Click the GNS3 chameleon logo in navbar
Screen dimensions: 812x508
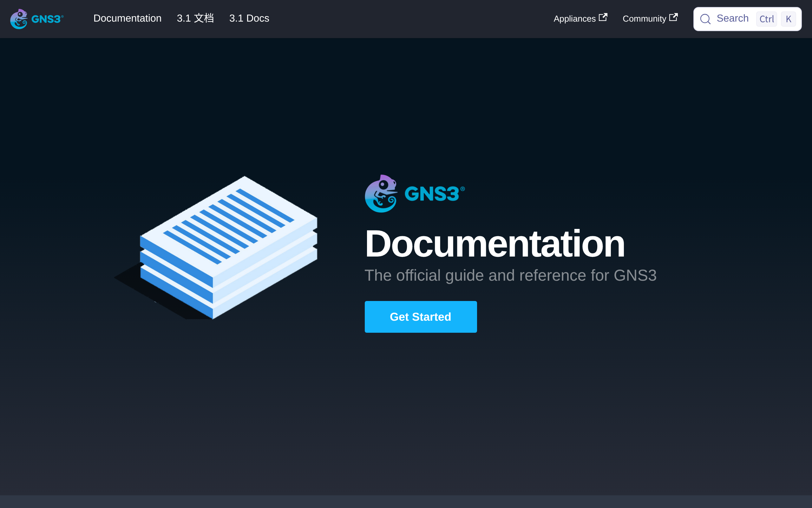tap(37, 19)
